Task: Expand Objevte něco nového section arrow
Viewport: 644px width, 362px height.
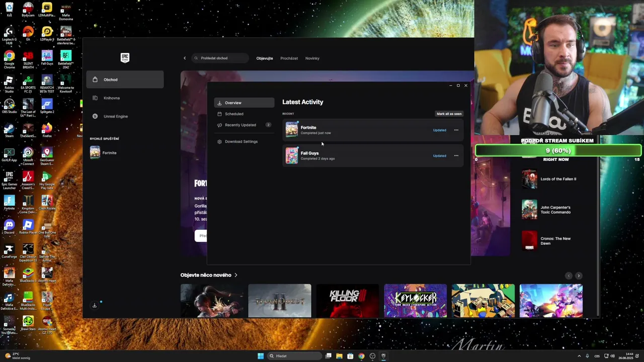Action: 236,275
